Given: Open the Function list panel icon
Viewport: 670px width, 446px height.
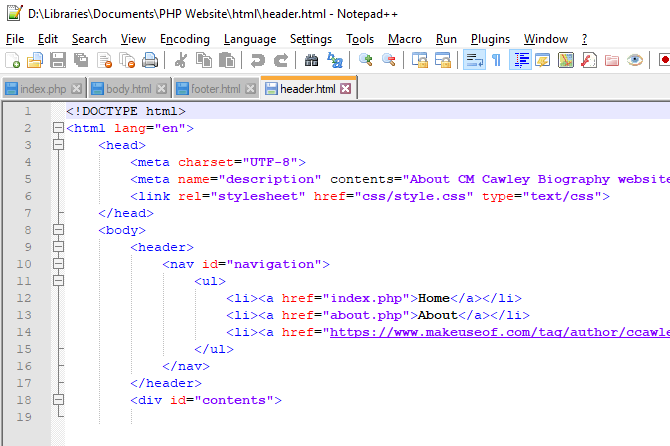Looking at the screenshot, I should (589, 60).
